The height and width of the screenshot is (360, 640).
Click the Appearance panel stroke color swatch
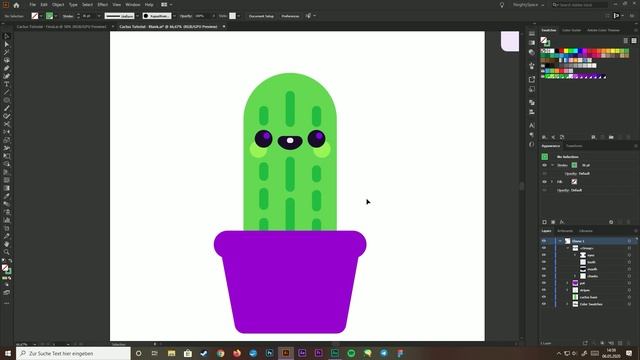574,165
